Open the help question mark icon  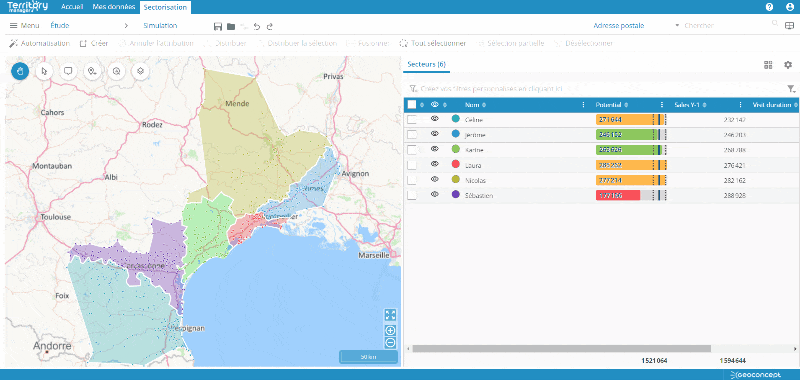click(x=769, y=7)
